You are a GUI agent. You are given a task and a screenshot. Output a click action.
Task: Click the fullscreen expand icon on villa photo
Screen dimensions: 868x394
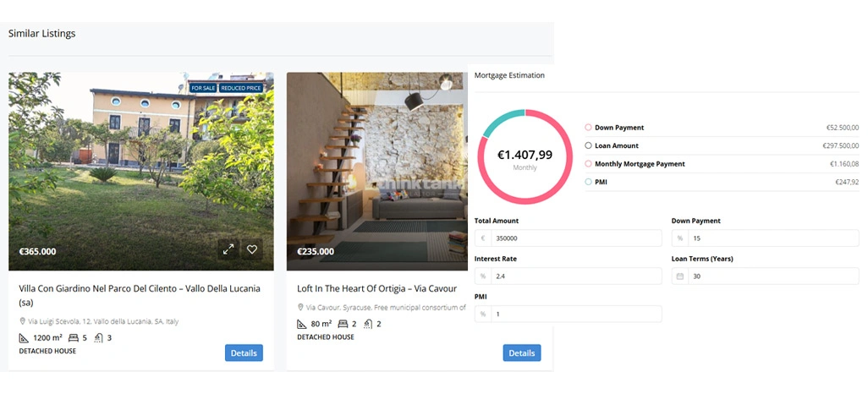tap(228, 249)
